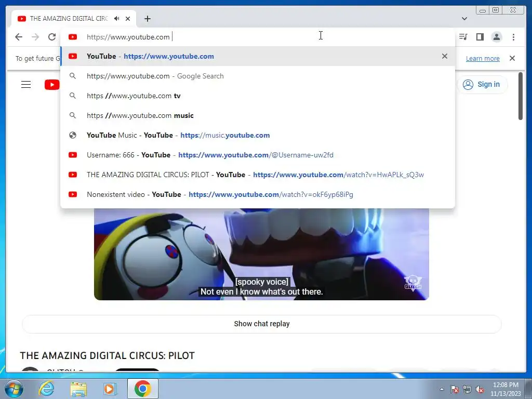Click Show chat replay button
Image resolution: width=532 pixels, height=399 pixels.
262,324
